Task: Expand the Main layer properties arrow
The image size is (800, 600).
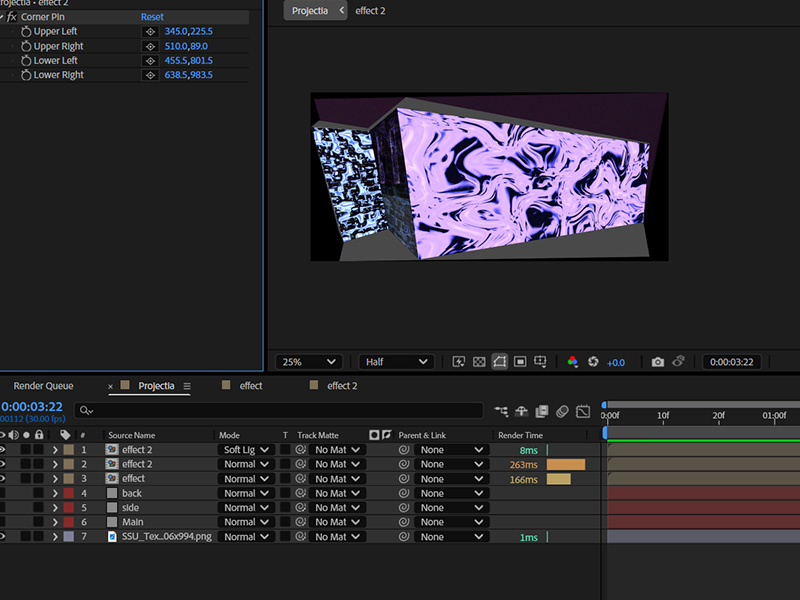Action: (x=55, y=522)
